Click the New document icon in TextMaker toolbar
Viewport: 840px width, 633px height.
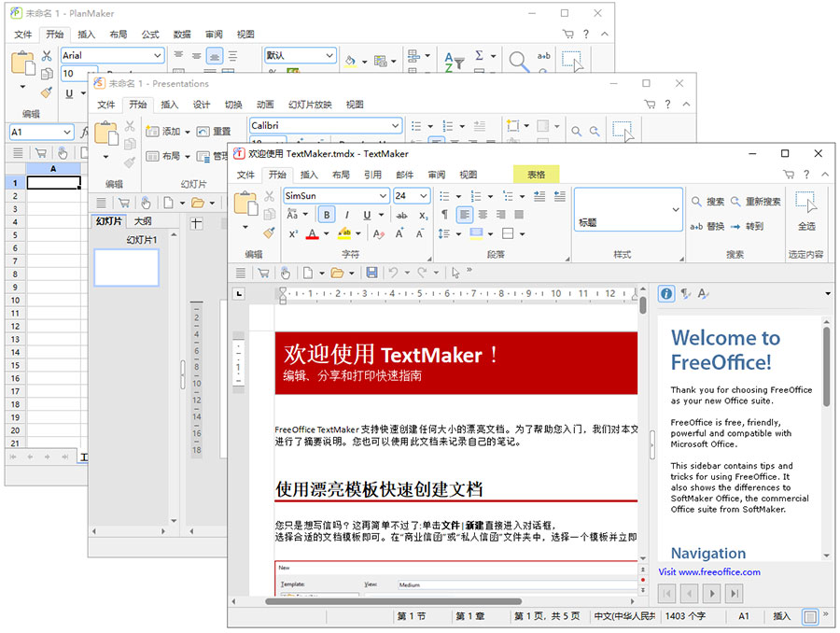(308, 273)
